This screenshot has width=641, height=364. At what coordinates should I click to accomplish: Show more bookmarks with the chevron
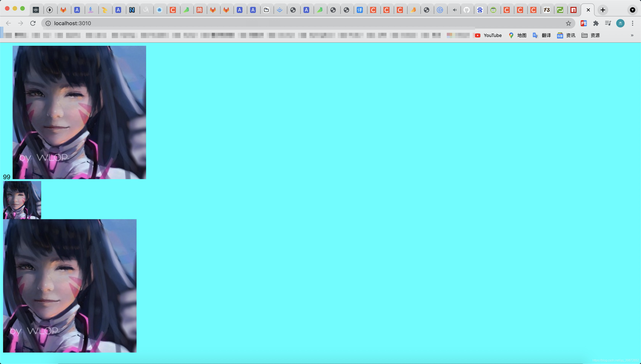[632, 35]
